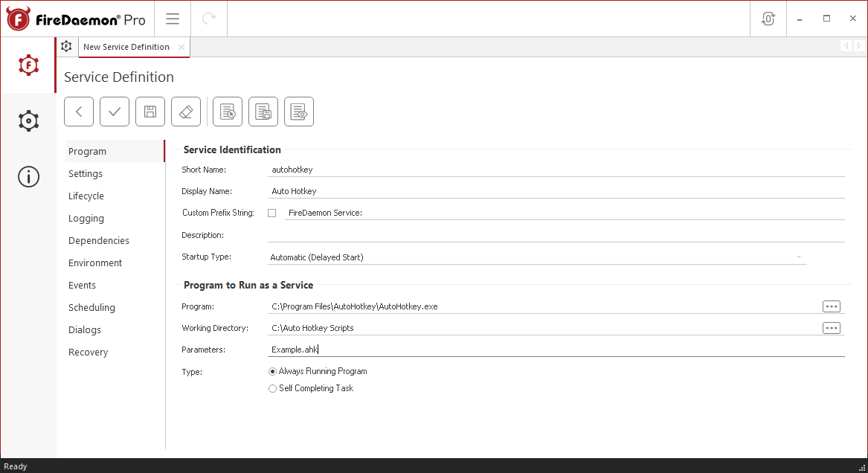Click the session zero switch icon

[768, 19]
